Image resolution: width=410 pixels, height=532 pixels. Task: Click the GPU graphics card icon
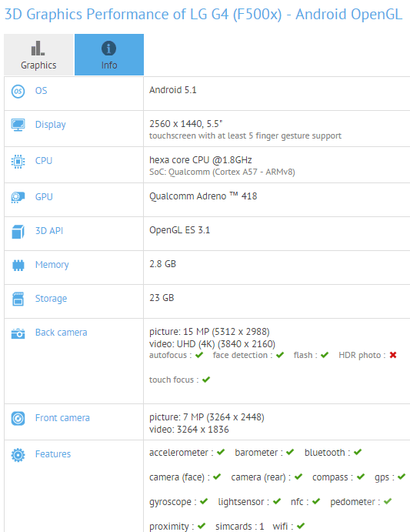pos(18,197)
